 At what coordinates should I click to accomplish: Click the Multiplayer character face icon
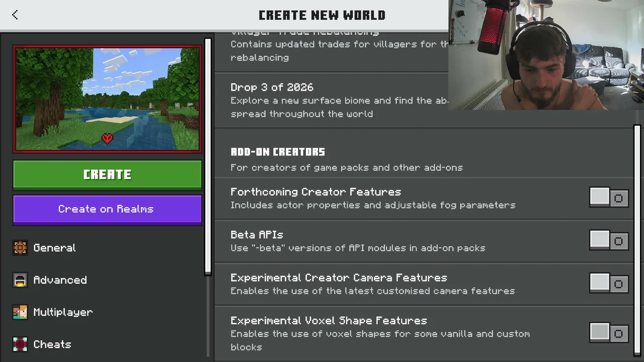tap(20, 312)
